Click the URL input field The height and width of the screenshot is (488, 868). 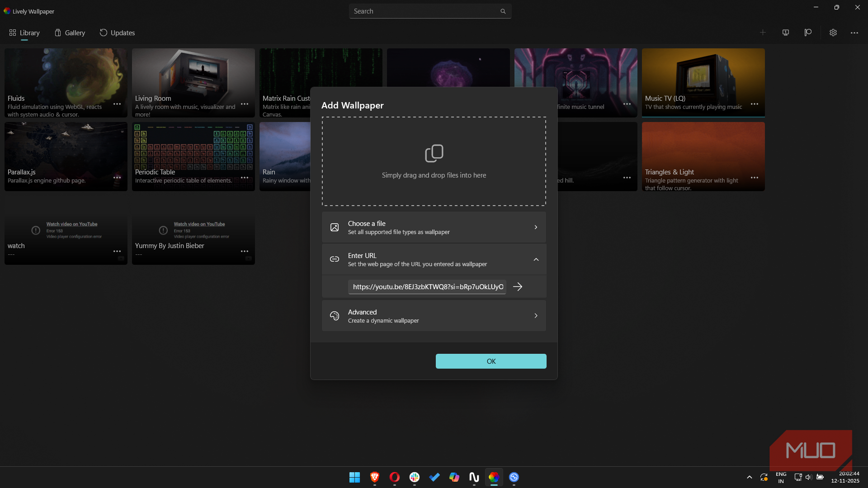point(427,287)
